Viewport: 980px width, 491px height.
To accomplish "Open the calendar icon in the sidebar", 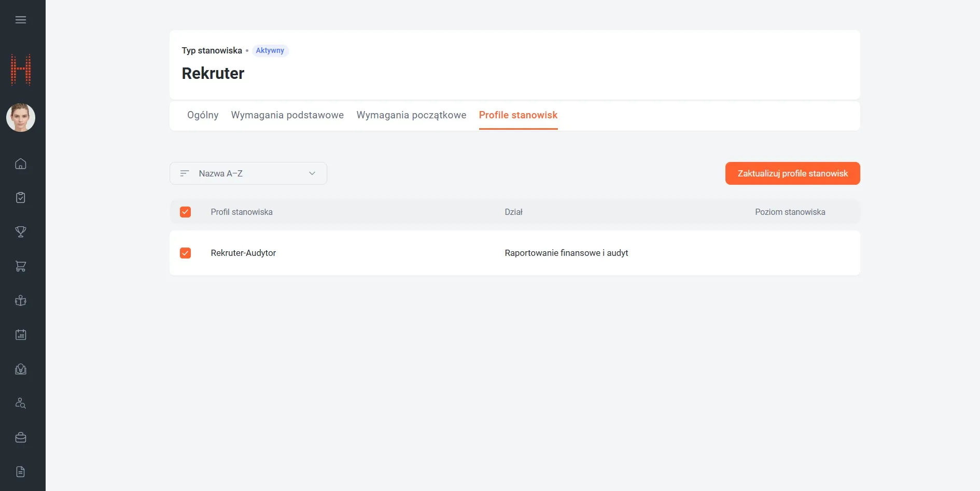I will (21, 335).
